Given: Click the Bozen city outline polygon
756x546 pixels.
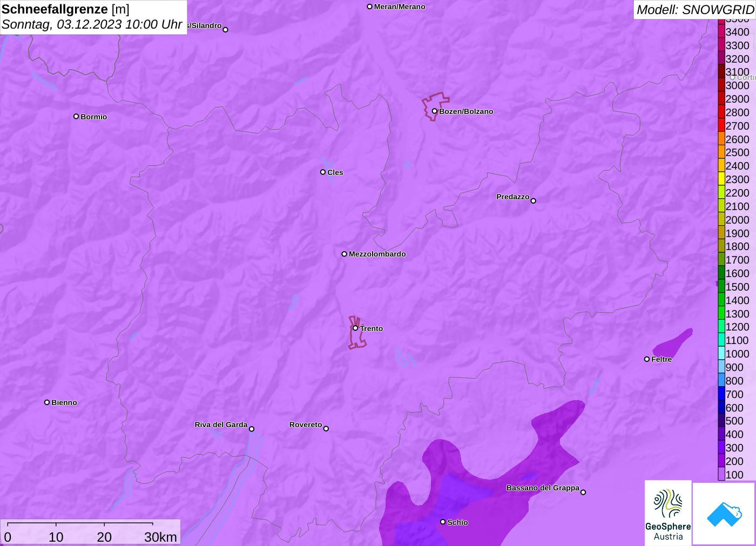Looking at the screenshot, I should coord(435,106).
